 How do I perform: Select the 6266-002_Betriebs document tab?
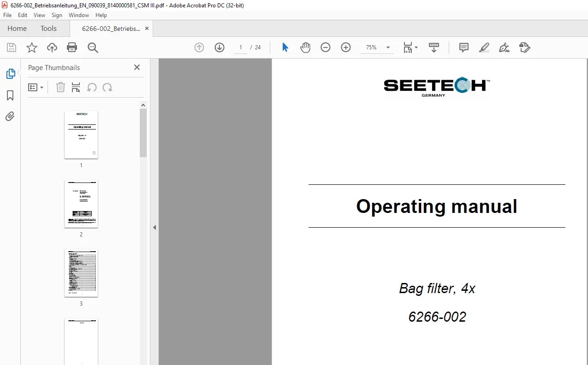(111, 29)
